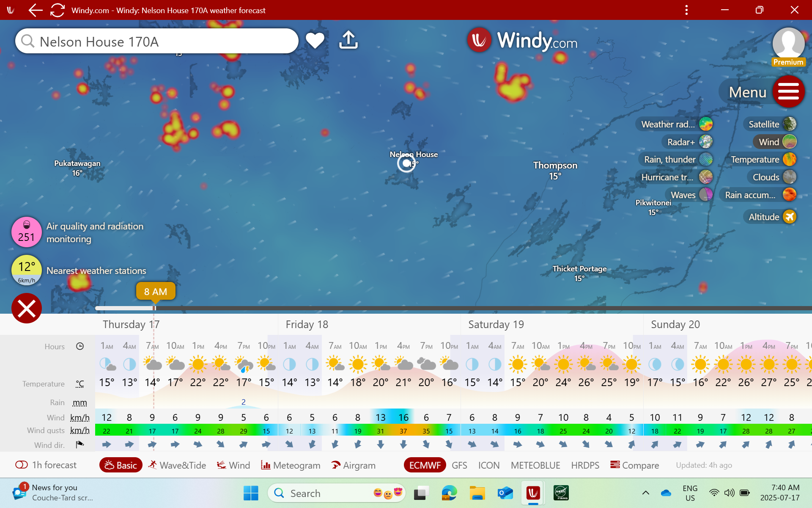
Task: Switch to the Meteogram tab
Action: [291, 465]
